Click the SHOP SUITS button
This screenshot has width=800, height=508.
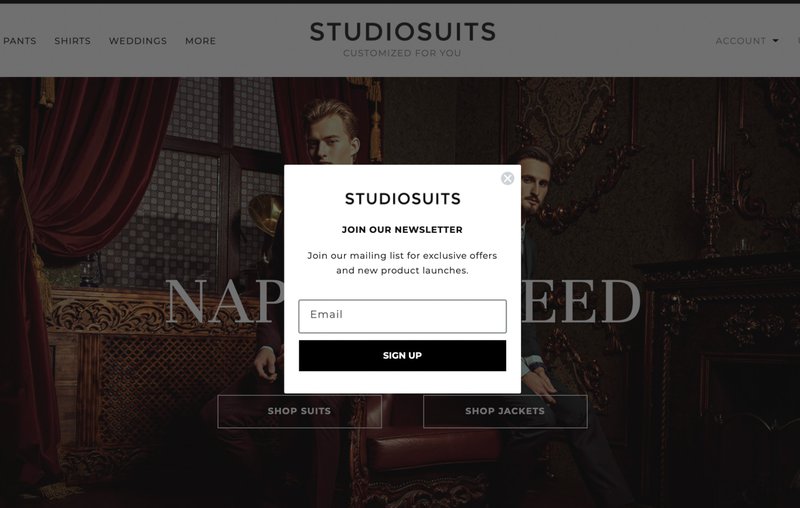[x=299, y=411]
